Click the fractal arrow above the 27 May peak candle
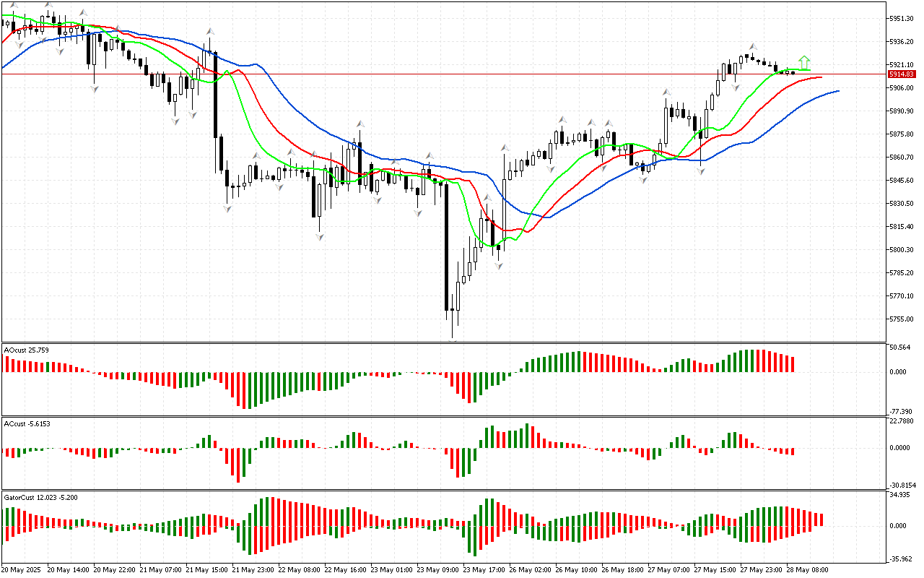The image size is (924, 578). [752, 46]
